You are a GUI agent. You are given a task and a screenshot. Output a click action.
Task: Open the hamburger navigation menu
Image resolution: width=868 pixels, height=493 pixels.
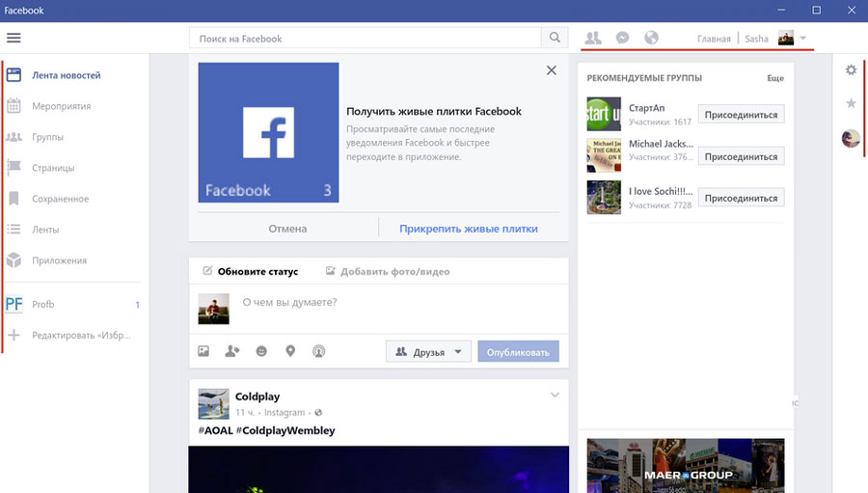tap(14, 39)
